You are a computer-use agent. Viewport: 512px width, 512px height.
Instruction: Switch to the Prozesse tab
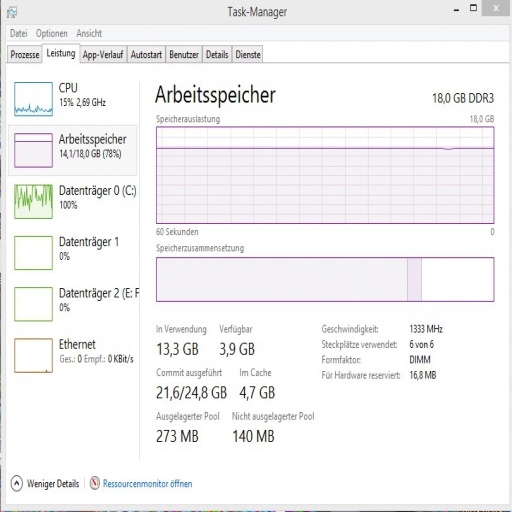pos(25,54)
